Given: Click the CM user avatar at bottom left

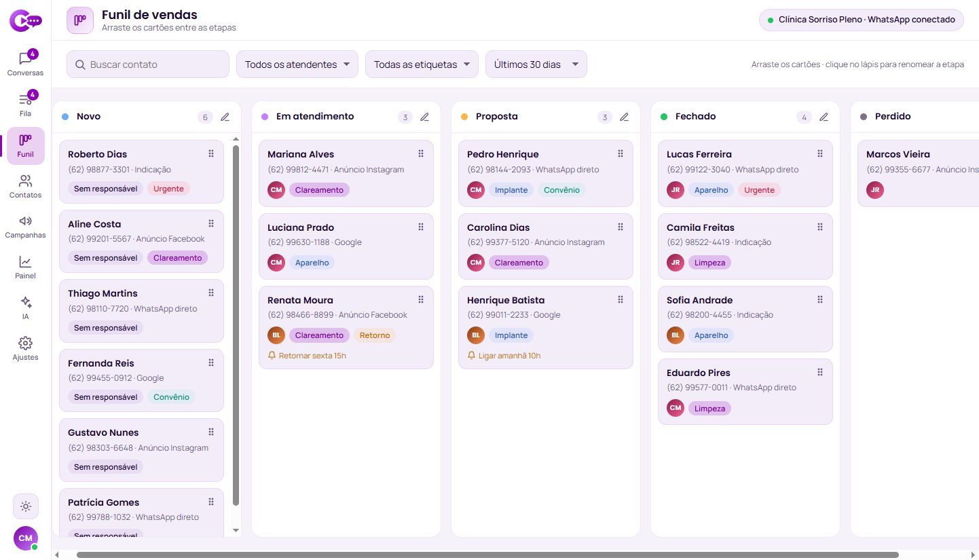Looking at the screenshot, I should point(26,538).
